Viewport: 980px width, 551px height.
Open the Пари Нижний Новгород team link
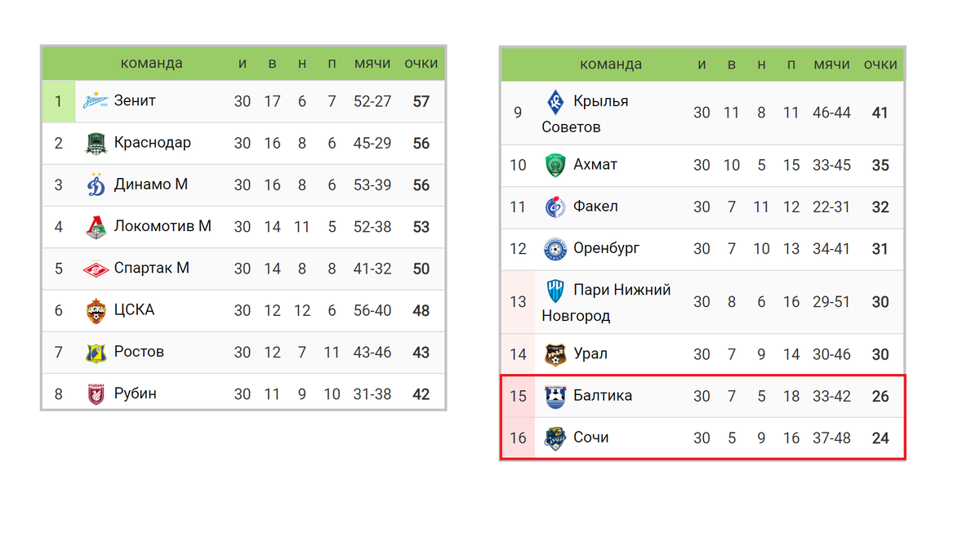(606, 302)
